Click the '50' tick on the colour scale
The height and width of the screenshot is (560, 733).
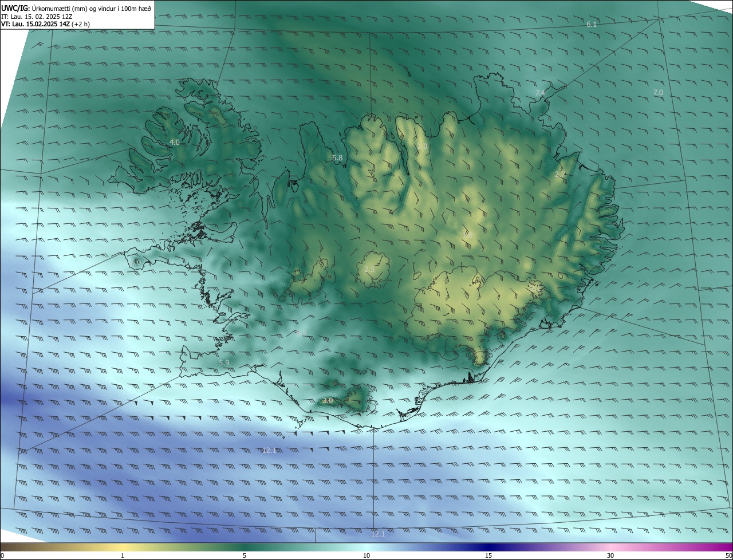pyautogui.click(x=728, y=556)
